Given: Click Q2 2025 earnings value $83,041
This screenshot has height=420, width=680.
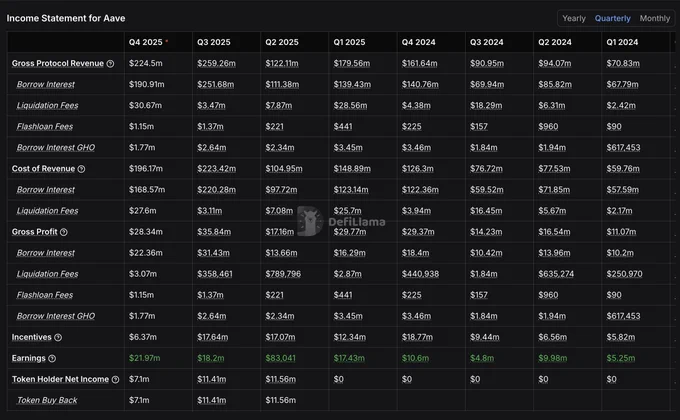Looking at the screenshot, I should [280, 358].
